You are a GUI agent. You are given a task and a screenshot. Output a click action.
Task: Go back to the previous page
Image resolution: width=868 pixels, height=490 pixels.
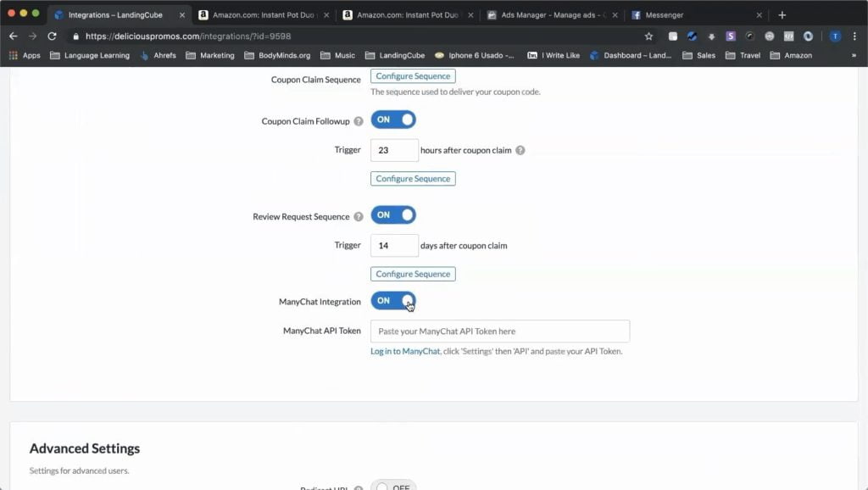[14, 36]
